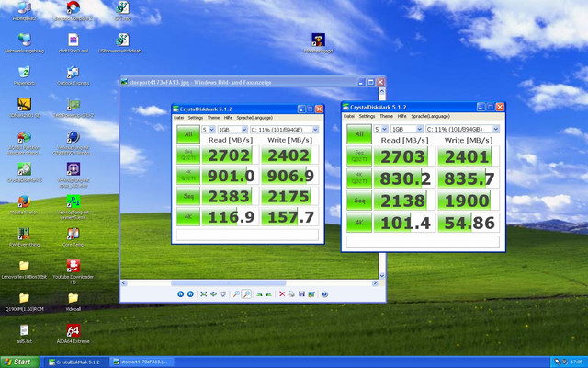
Task: Rotate image clockwise in picture viewer
Action: [x=259, y=294]
